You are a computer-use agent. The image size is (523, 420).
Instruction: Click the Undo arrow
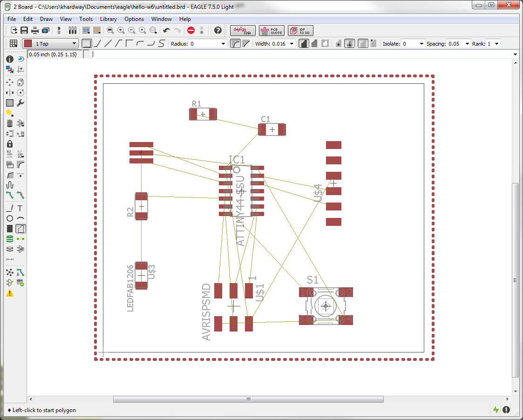[167, 30]
